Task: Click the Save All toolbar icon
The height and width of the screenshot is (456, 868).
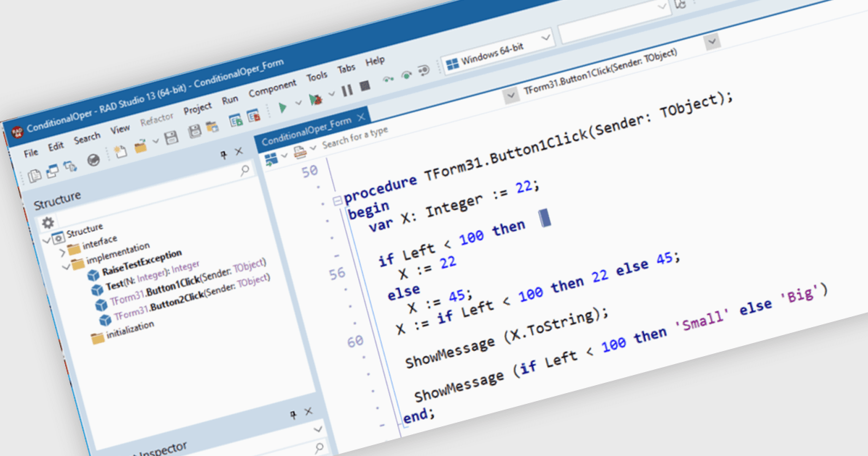Action: point(195,132)
